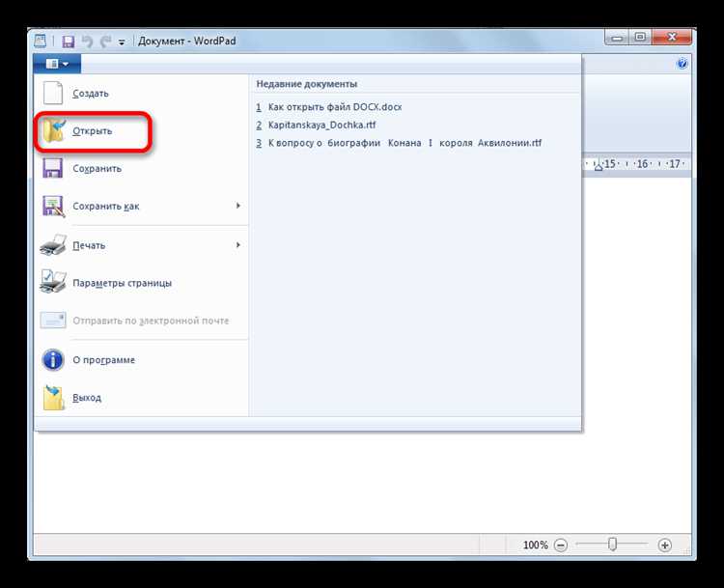
Task: Expand the Сохранить как submenu arrow
Action: (x=238, y=206)
